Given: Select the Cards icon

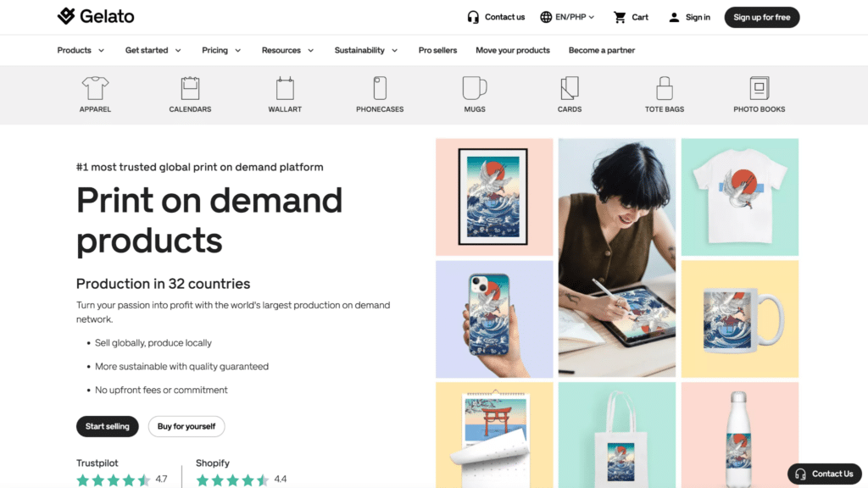Looking at the screenshot, I should pos(570,88).
